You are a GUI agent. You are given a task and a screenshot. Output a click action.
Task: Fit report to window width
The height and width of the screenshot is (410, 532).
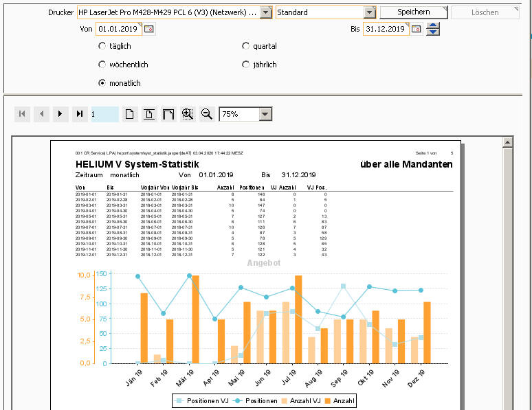point(168,114)
